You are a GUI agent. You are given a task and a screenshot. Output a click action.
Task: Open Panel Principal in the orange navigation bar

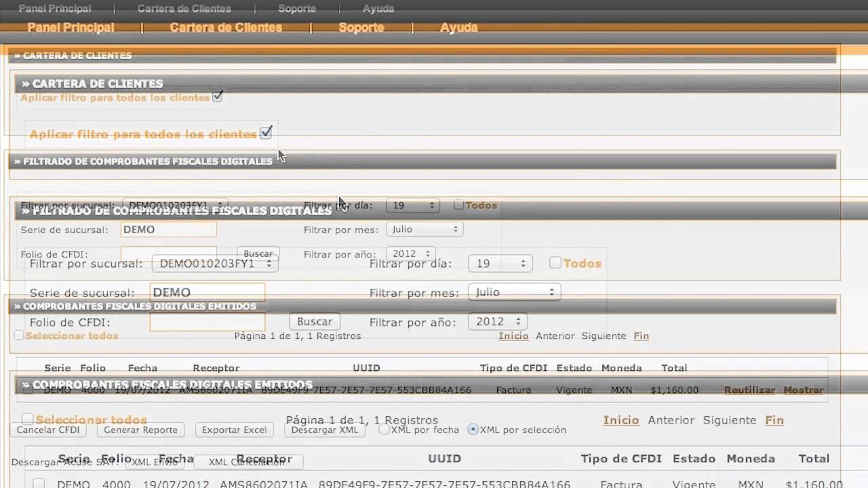pos(71,28)
